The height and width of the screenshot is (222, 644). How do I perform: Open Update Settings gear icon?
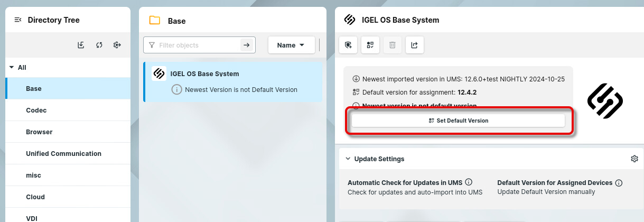[634, 159]
